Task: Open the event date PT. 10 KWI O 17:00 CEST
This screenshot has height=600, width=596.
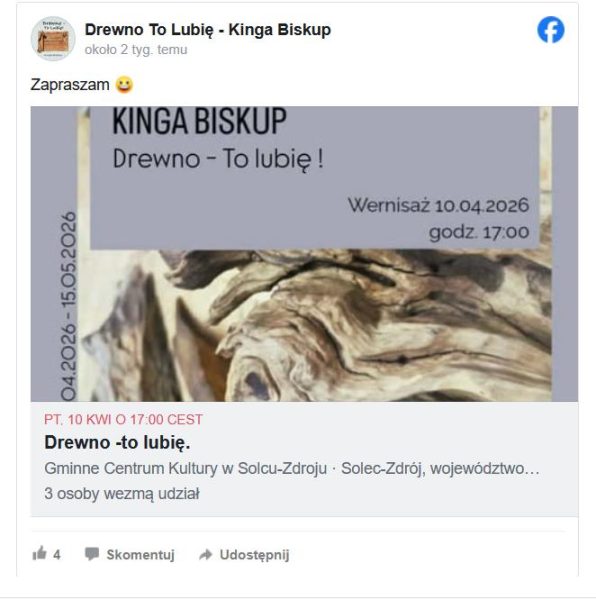Action: click(x=123, y=420)
